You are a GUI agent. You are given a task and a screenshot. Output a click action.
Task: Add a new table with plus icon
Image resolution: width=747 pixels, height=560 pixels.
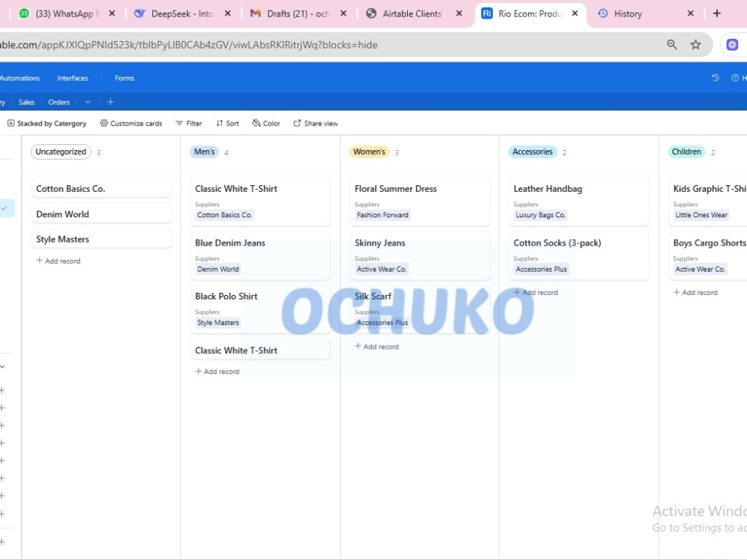tap(111, 102)
